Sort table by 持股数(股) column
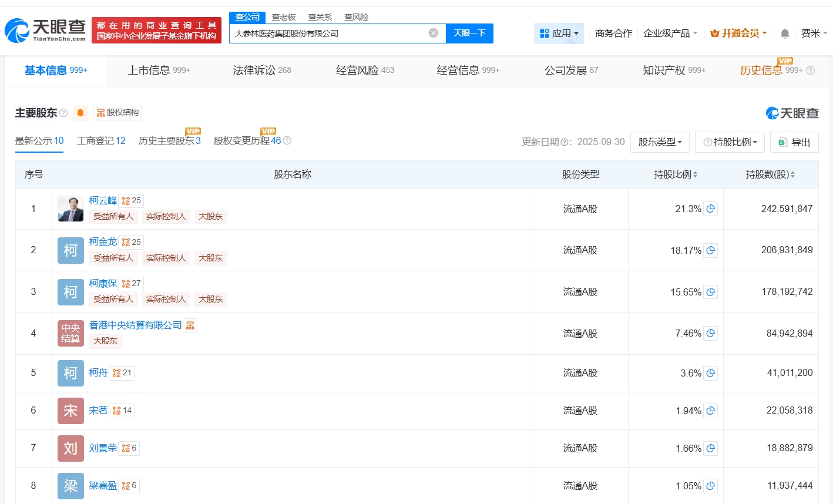 (770, 174)
